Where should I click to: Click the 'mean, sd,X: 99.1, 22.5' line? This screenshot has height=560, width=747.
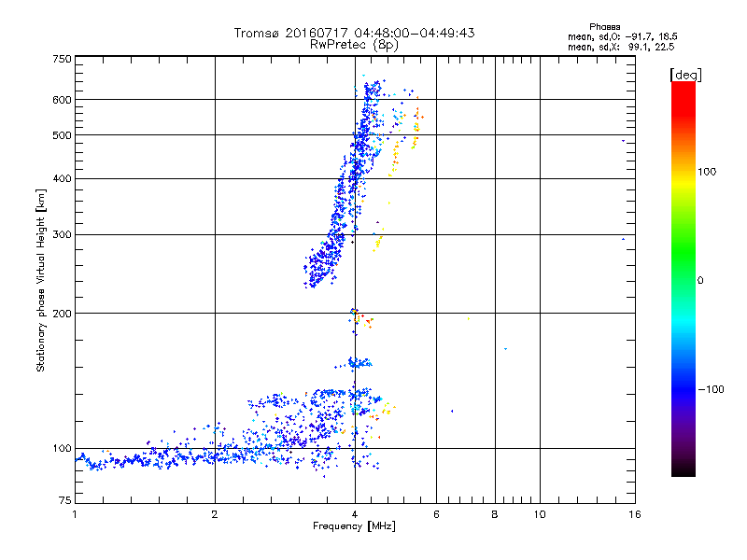click(621, 48)
